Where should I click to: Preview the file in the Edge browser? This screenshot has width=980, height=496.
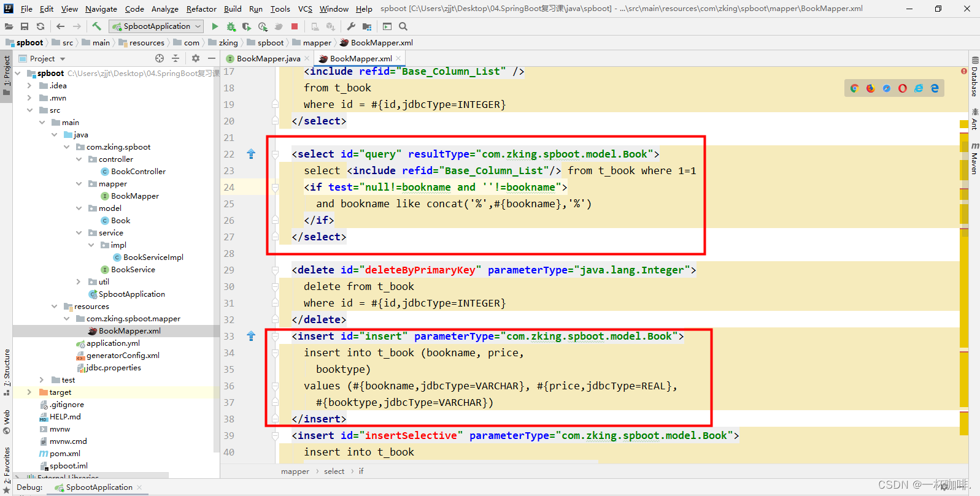tap(935, 88)
